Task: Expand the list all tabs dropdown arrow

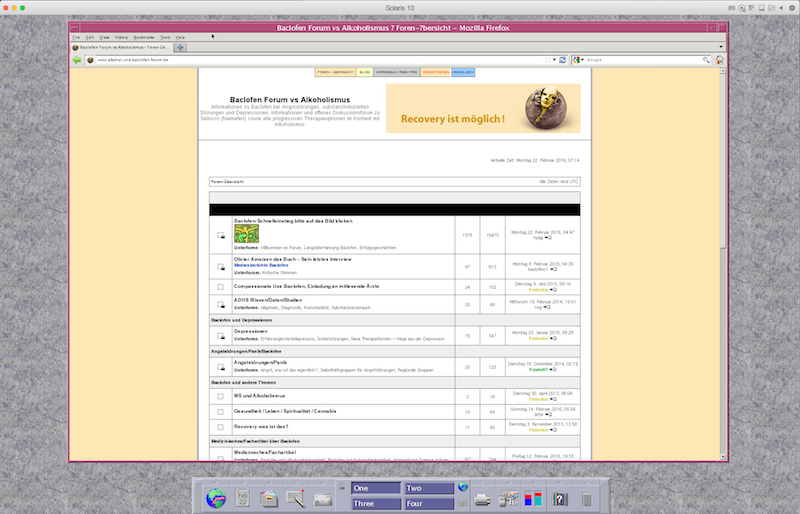Action: point(721,47)
